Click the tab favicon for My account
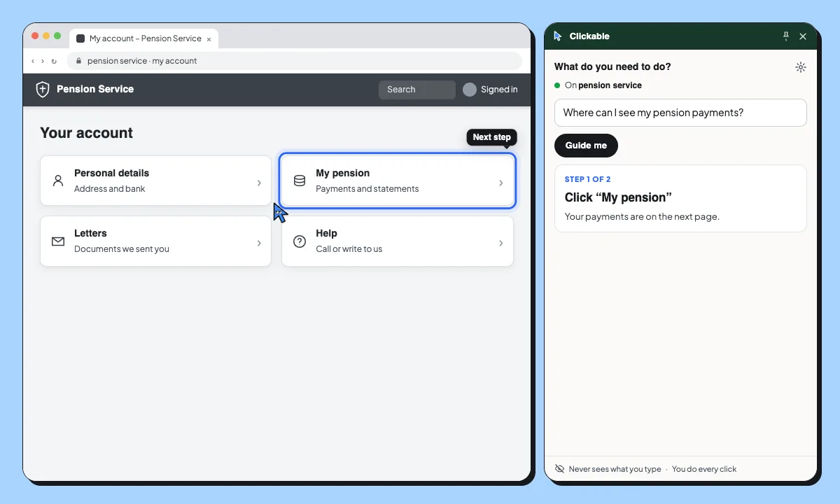The image size is (840, 504). pos(80,38)
